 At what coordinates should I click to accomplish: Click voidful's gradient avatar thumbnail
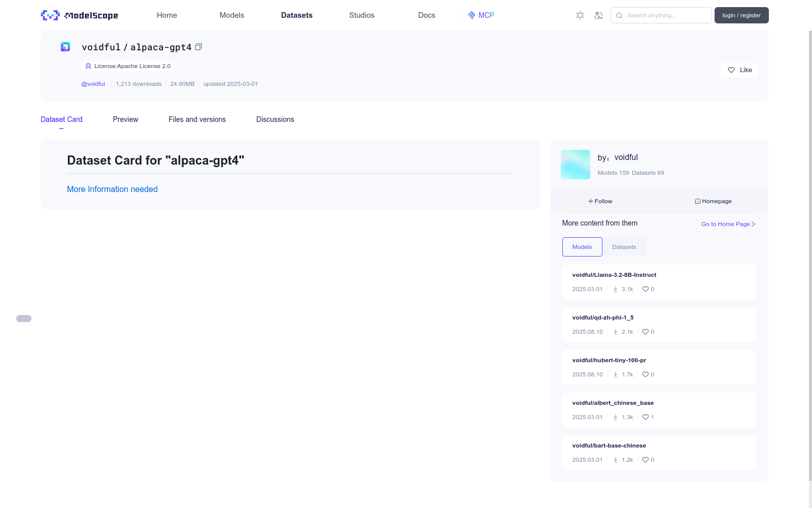coord(576,165)
